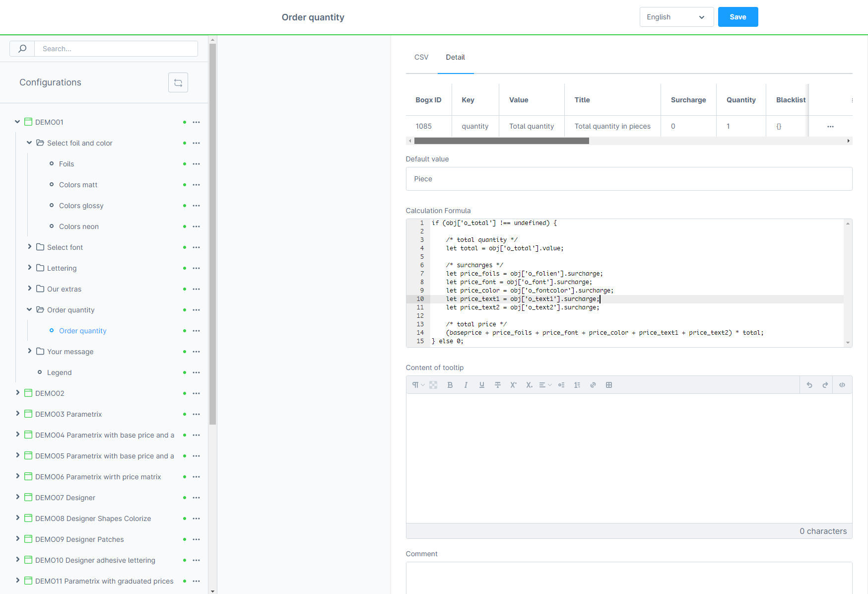Click the Search input field
868x594 pixels.
(x=116, y=49)
